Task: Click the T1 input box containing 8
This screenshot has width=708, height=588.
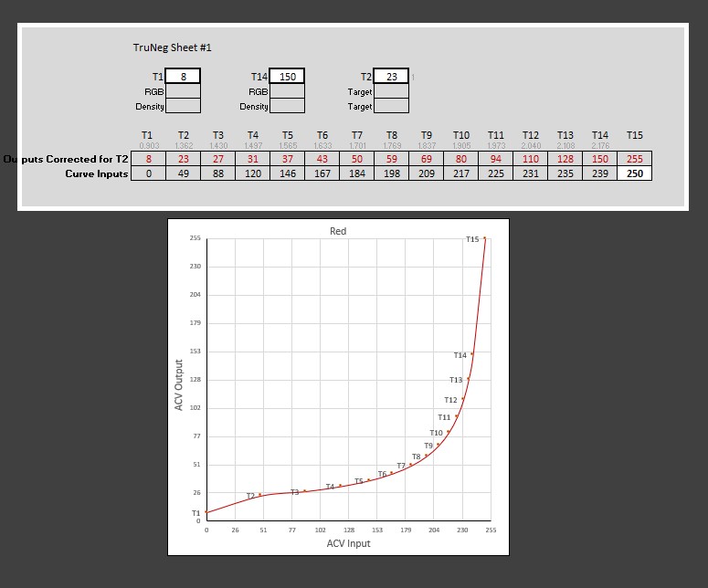Action: pyautogui.click(x=183, y=77)
